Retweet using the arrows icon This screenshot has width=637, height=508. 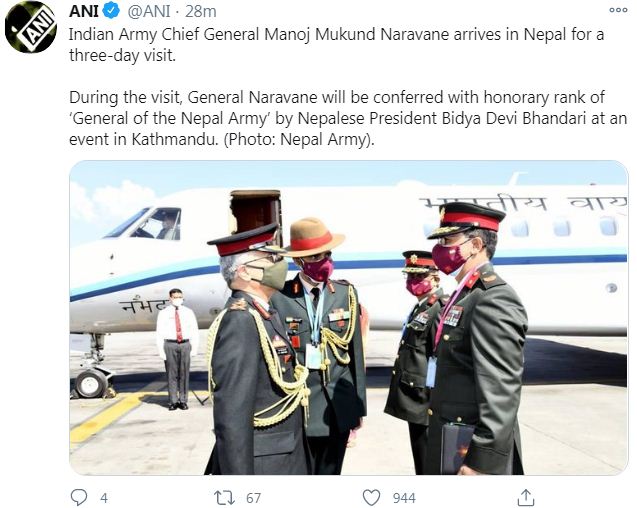click(x=225, y=497)
